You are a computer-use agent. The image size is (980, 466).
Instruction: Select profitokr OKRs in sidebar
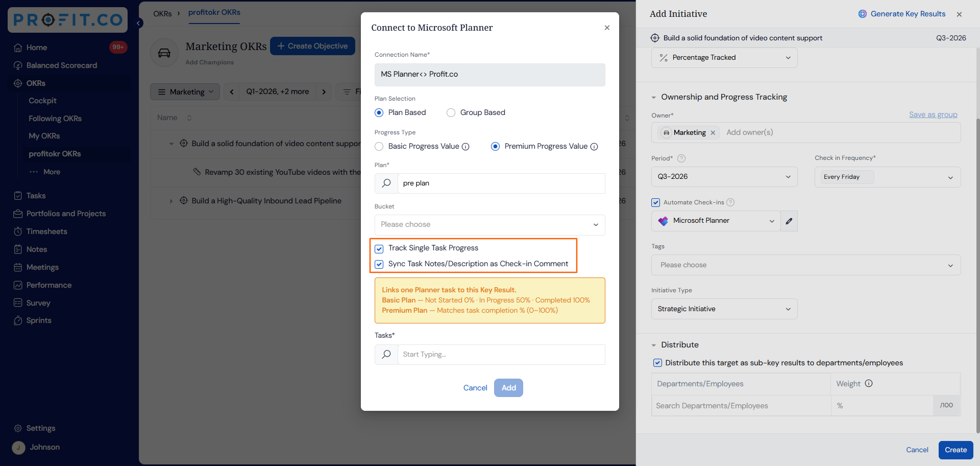tap(55, 154)
